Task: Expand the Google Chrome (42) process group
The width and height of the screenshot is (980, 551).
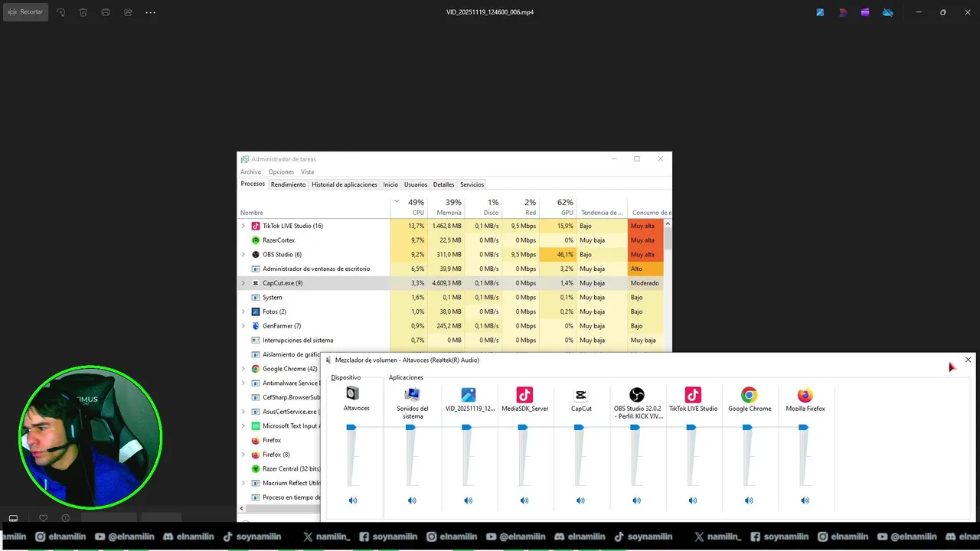Action: [x=243, y=369]
